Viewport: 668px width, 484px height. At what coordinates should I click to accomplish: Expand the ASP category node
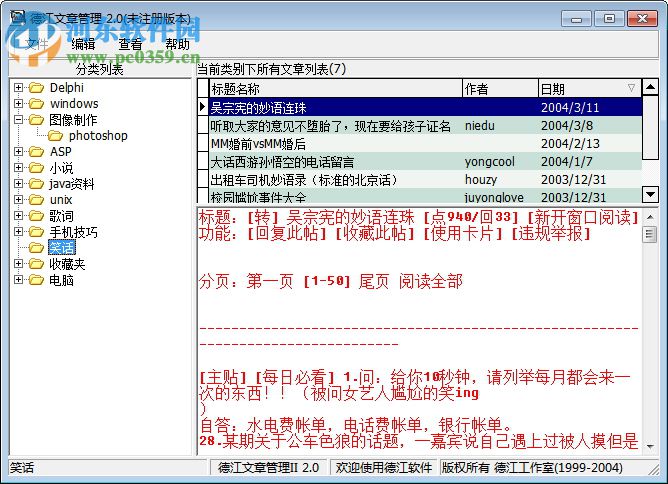(18, 151)
